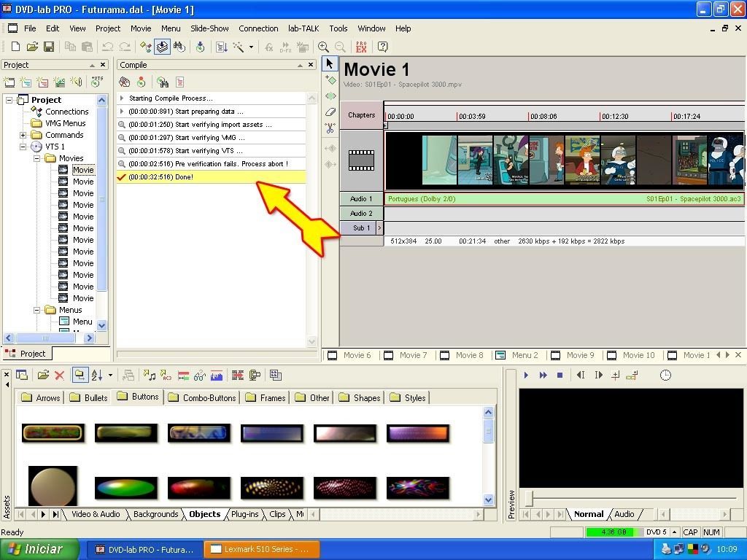Open the Combo-Buttons folder tab

coord(202,397)
